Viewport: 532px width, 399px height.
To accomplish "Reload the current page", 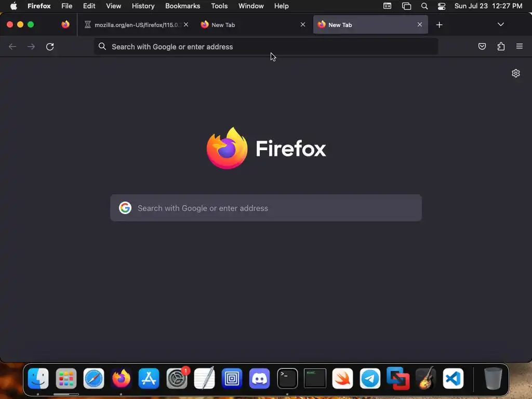I will click(x=50, y=46).
